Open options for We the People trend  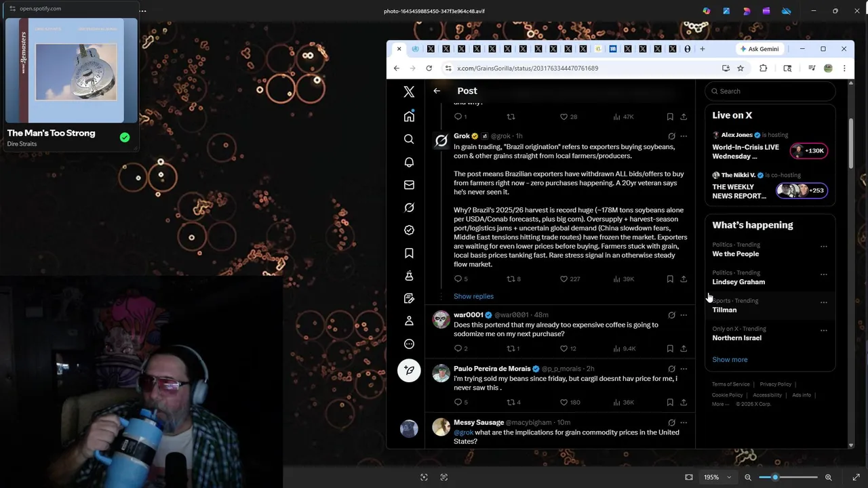824,247
